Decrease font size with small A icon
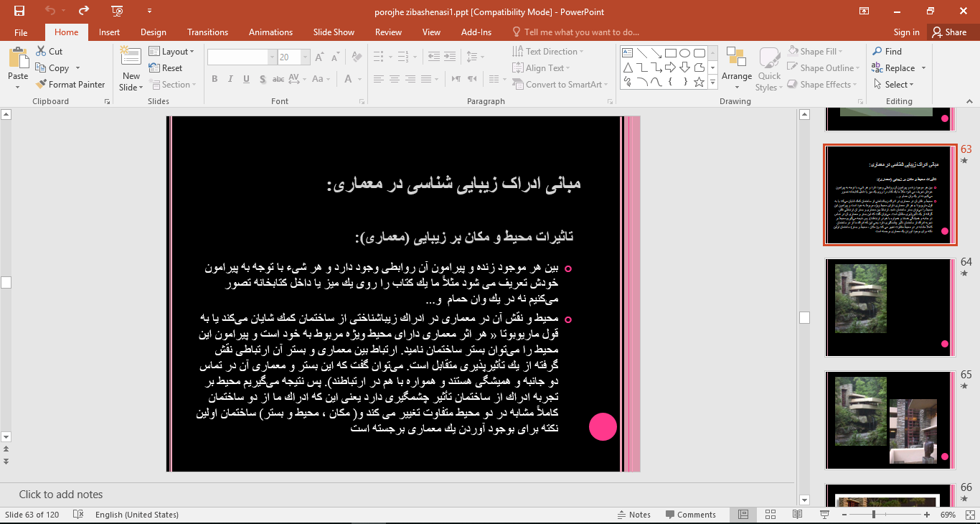This screenshot has width=980, height=524. [334, 57]
